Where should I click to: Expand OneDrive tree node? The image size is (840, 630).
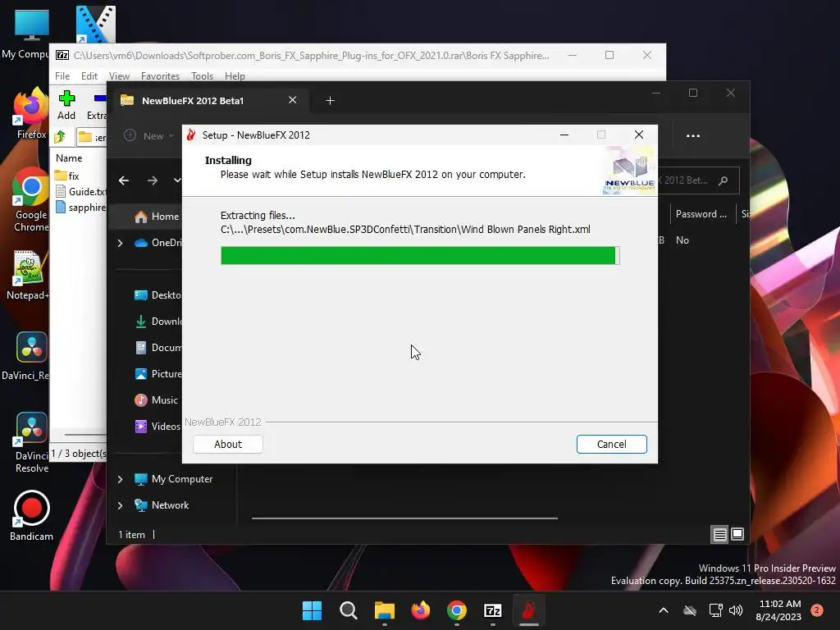tap(120, 243)
